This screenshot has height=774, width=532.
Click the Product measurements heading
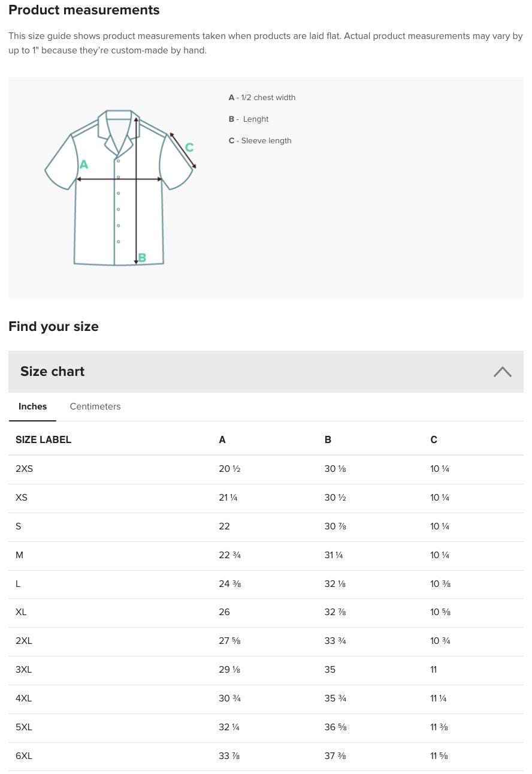[x=84, y=10]
